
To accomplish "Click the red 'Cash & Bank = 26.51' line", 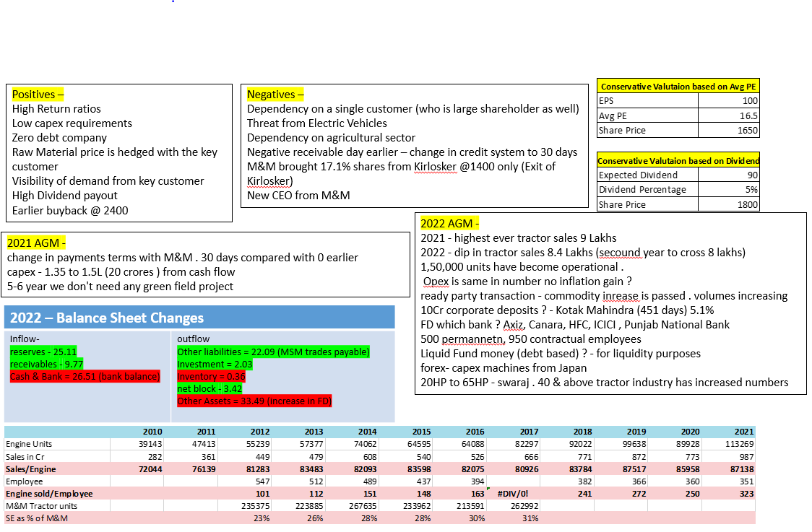I will (84, 377).
